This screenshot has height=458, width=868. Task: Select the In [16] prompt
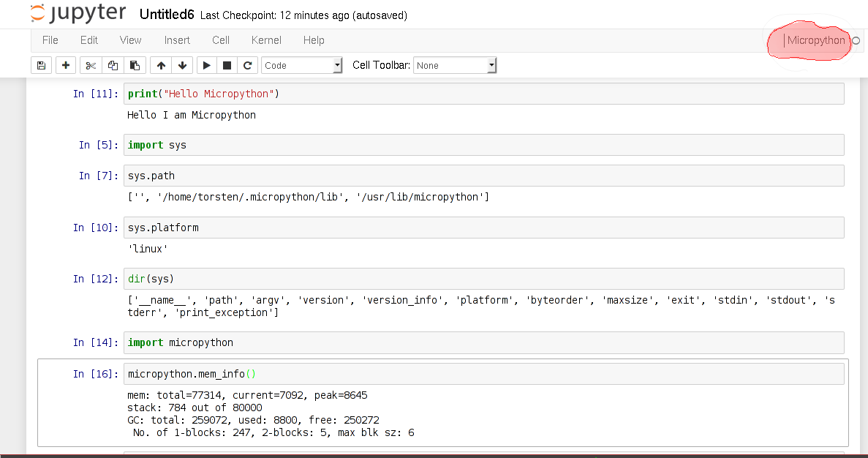[x=96, y=374]
